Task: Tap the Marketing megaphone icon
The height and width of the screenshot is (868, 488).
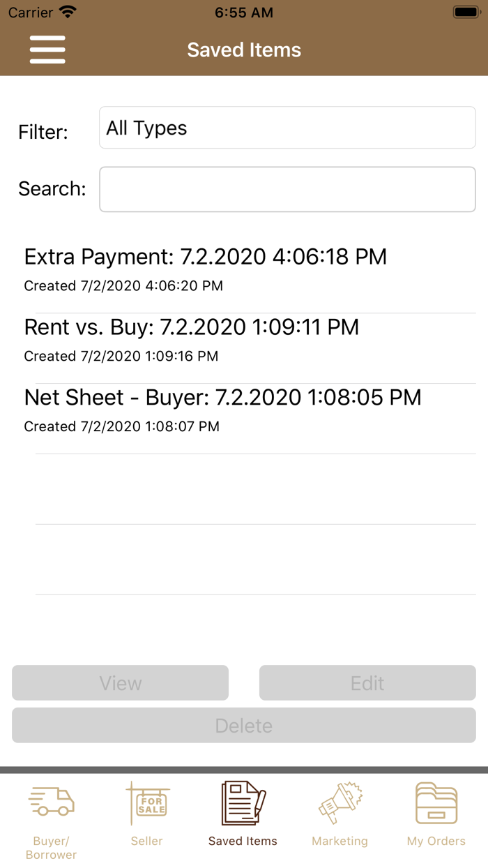Action: point(340,803)
